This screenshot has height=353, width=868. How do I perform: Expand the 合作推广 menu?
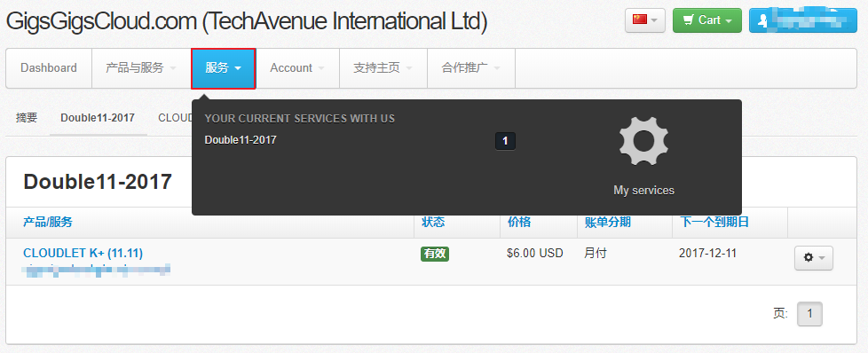tap(471, 68)
